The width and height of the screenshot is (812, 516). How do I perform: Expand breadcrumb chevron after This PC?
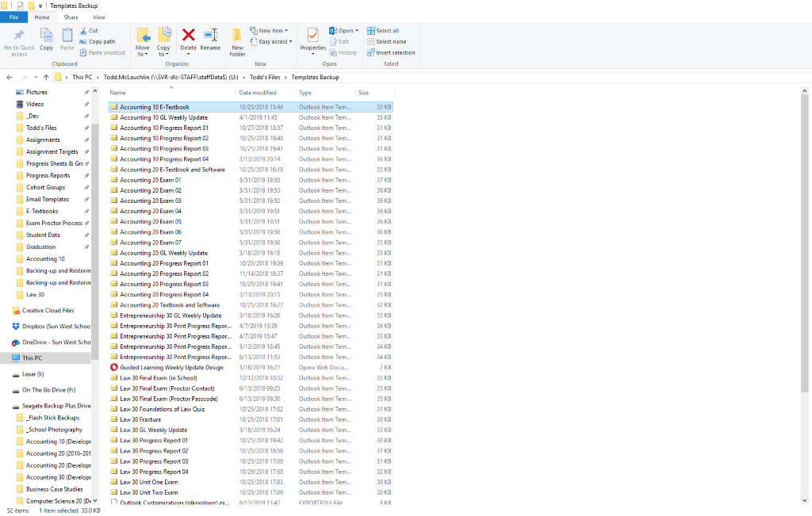(x=98, y=78)
